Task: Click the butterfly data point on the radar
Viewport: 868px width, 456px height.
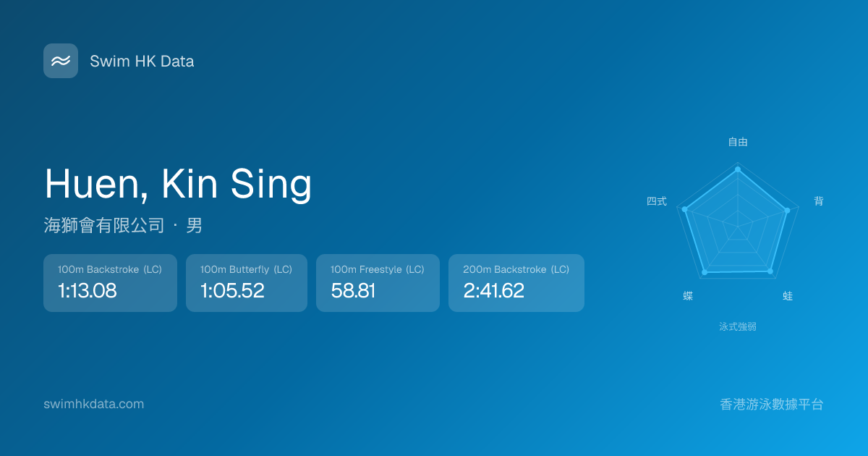Action: pos(705,272)
